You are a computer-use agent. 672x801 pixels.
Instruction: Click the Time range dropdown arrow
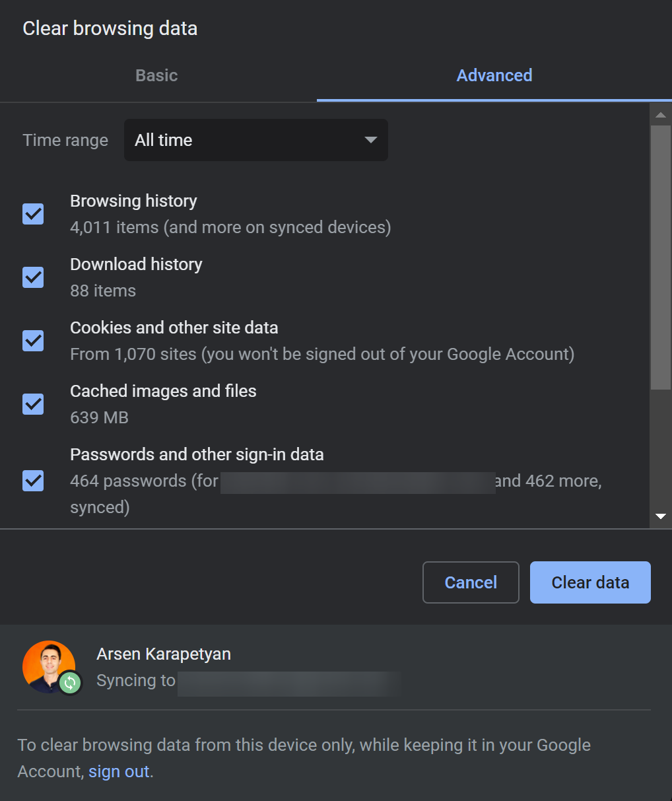370,140
